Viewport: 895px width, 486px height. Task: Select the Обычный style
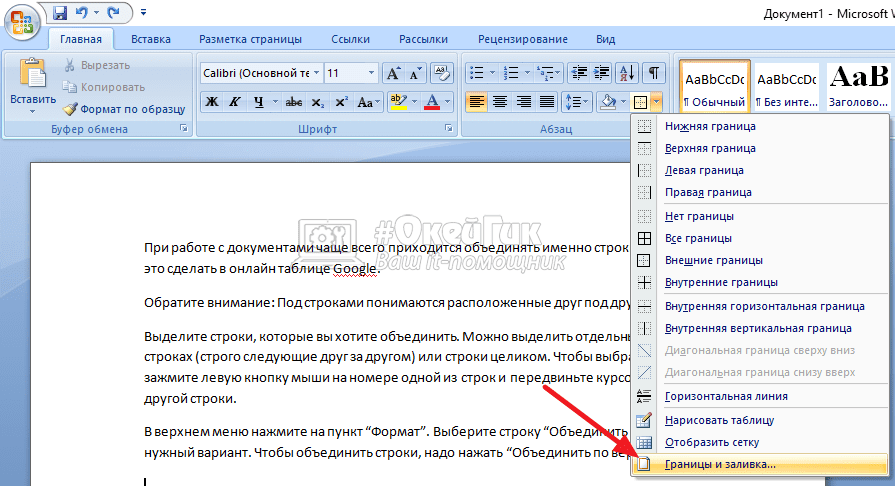click(715, 86)
